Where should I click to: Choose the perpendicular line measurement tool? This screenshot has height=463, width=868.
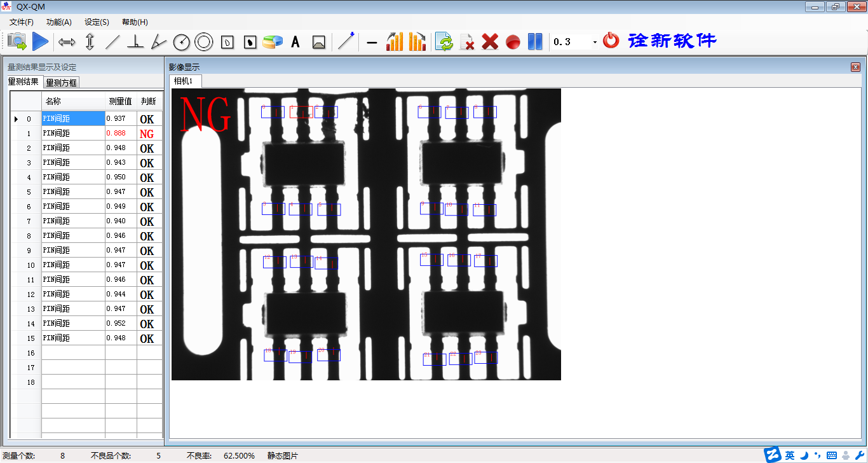[x=135, y=42]
